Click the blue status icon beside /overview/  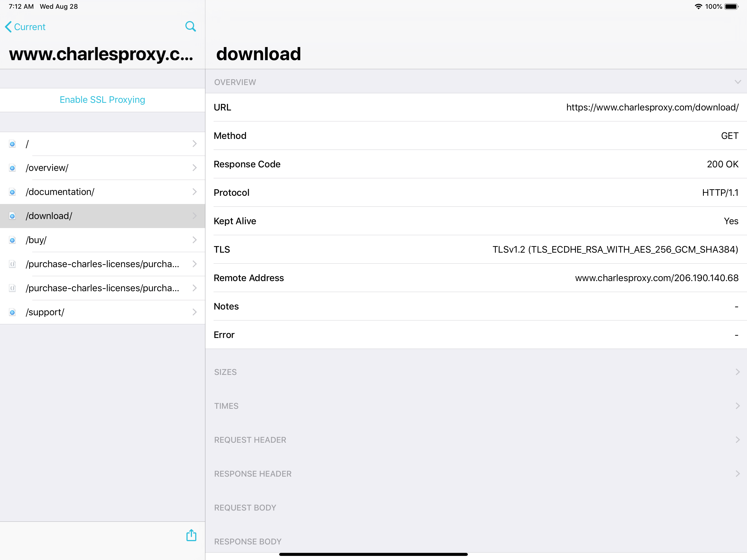(13, 168)
